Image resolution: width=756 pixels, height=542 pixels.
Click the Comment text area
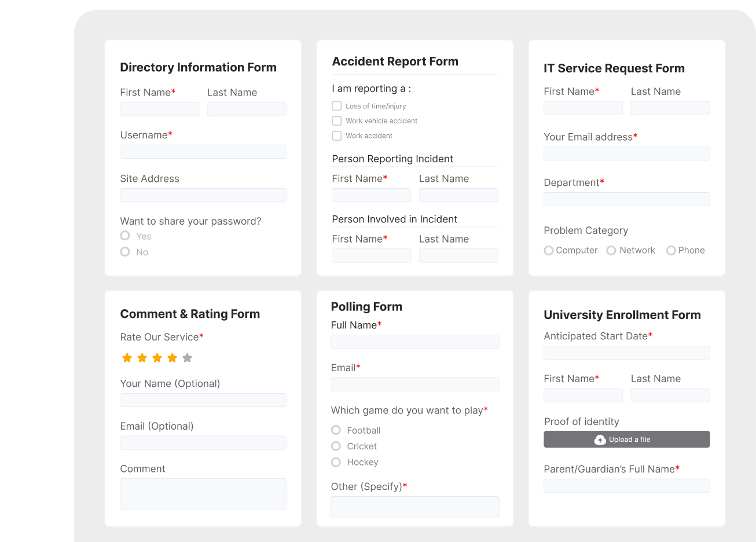tap(203, 494)
